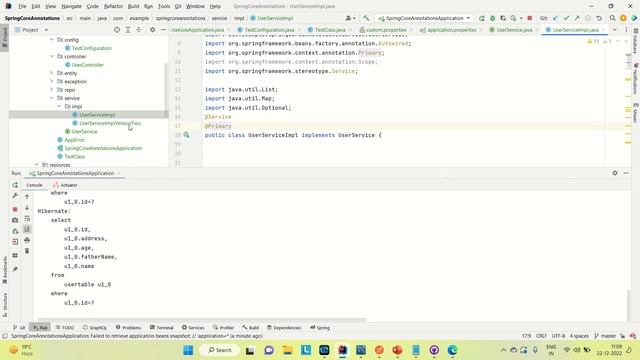Collapse the impl folder

(59, 106)
